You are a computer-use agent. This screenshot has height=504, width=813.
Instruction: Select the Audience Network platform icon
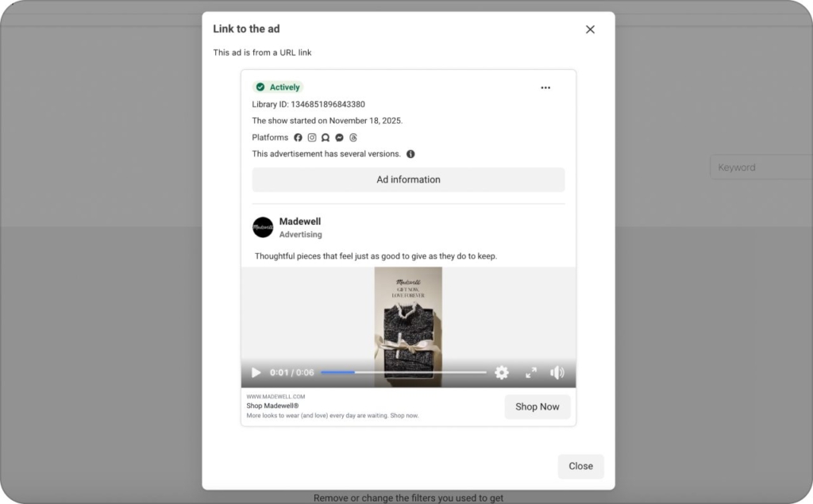click(x=326, y=137)
